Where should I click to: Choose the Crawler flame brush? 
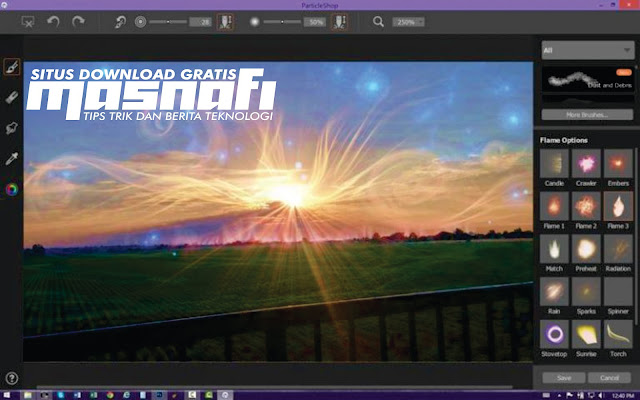click(586, 168)
